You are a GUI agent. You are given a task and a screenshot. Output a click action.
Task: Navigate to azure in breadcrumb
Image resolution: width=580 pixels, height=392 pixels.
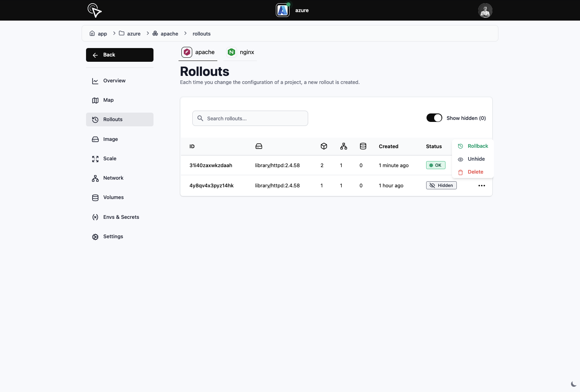133,34
